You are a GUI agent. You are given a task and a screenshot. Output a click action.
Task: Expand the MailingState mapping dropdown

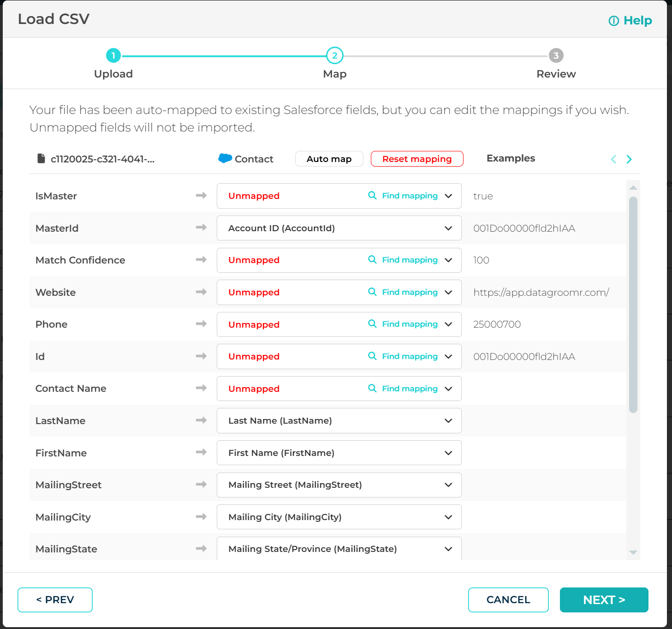339,549
